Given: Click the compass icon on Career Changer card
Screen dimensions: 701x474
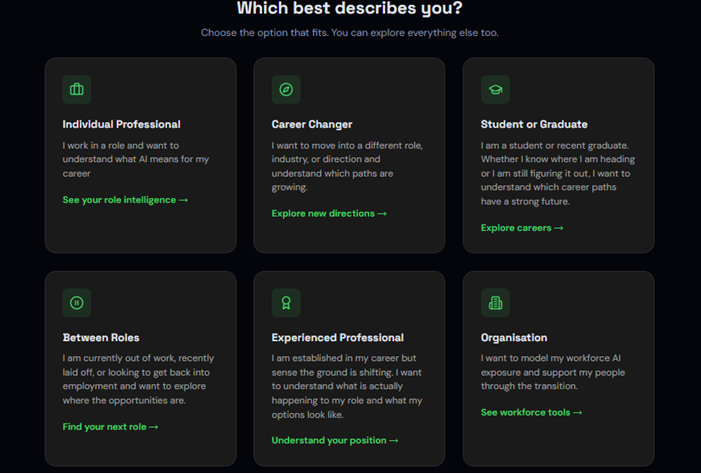Looking at the screenshot, I should click(x=286, y=89).
